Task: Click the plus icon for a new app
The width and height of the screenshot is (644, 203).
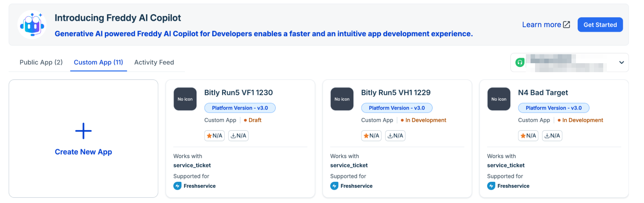Action: (83, 131)
